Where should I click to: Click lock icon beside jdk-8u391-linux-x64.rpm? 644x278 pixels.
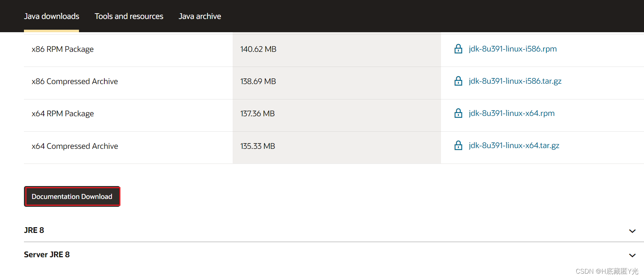click(x=458, y=113)
